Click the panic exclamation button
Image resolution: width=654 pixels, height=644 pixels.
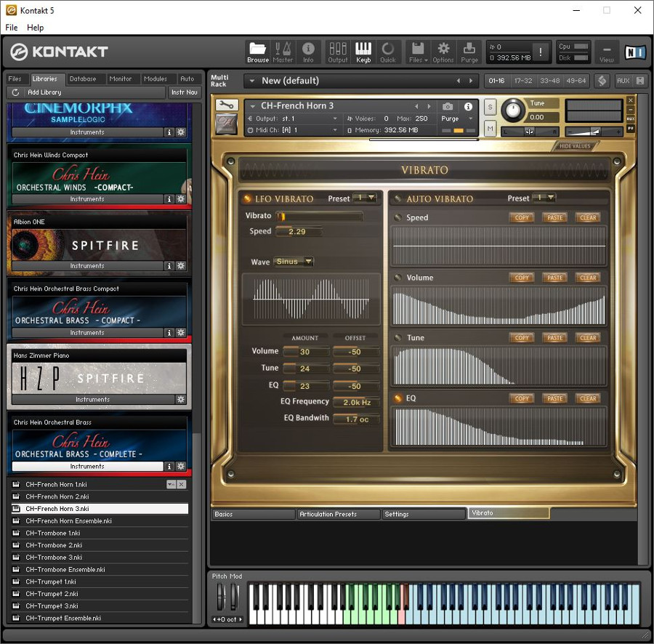(x=541, y=52)
